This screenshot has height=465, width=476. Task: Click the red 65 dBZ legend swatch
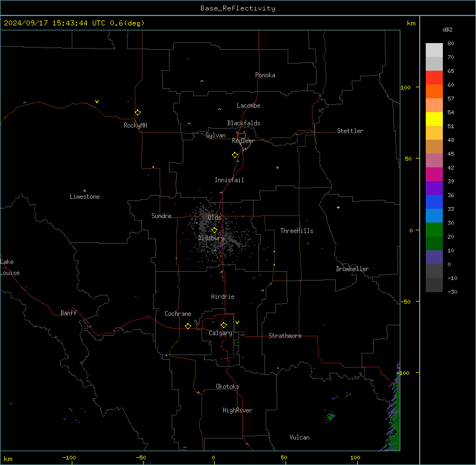coord(434,78)
